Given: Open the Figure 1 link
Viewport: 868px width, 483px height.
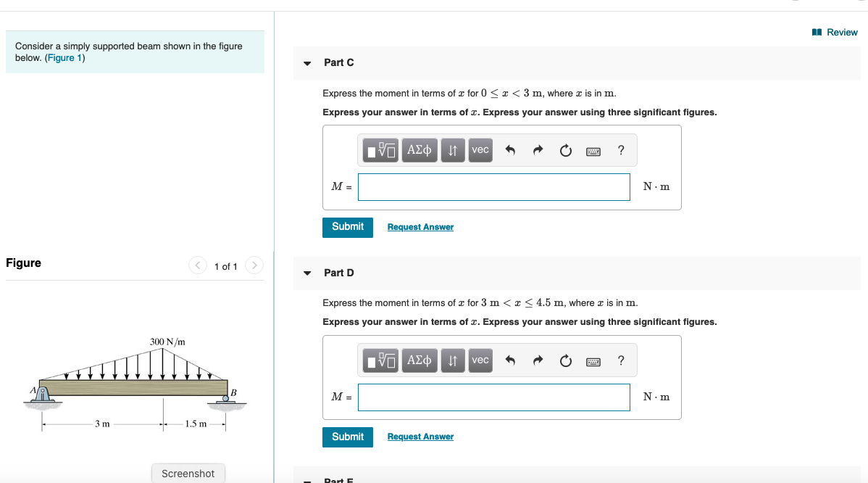Looking at the screenshot, I should [x=64, y=57].
